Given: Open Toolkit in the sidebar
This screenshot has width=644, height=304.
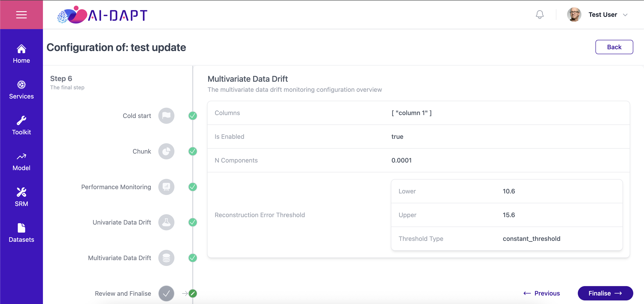Looking at the screenshot, I should click(21, 125).
